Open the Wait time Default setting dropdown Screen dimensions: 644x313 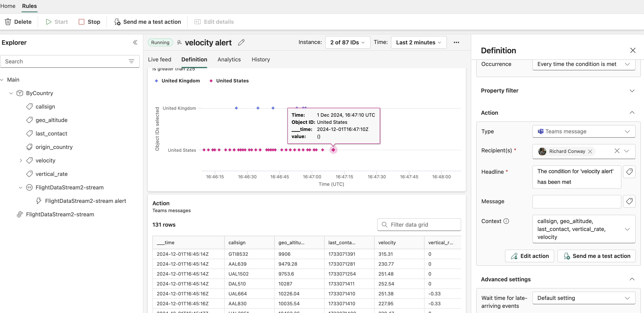point(584,298)
